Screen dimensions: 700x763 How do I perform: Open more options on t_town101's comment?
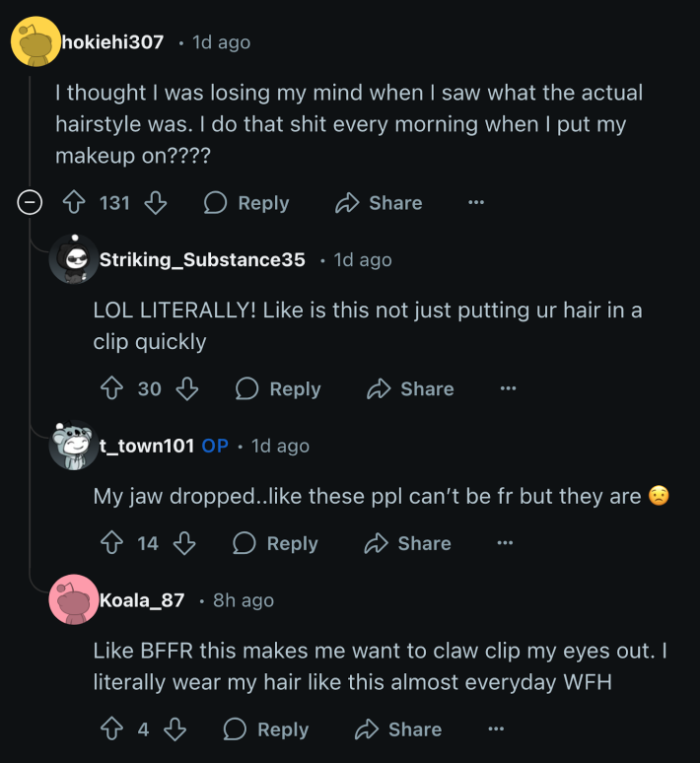tap(505, 543)
